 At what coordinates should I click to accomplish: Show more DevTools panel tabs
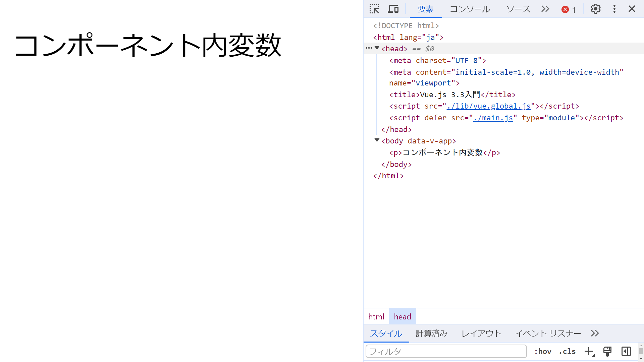(x=545, y=9)
